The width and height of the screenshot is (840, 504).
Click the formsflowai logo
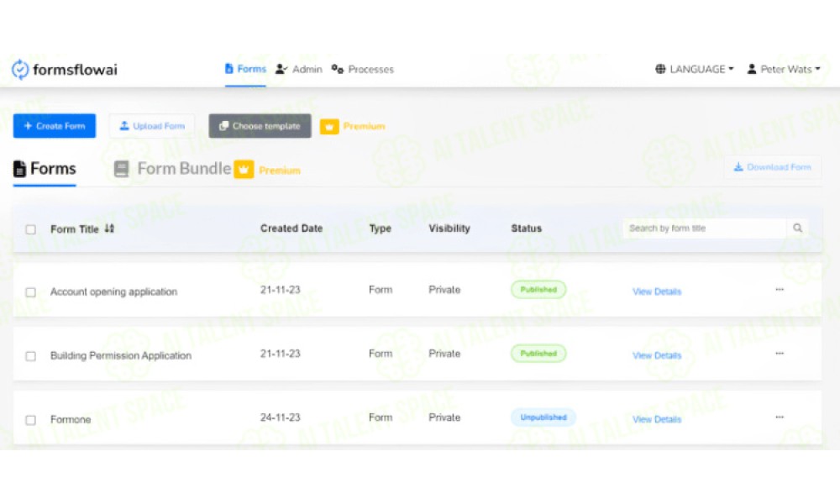[65, 69]
